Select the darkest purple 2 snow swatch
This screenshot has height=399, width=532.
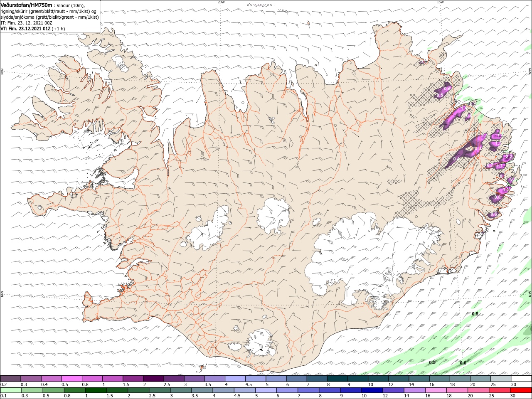pyautogui.click(x=153, y=379)
